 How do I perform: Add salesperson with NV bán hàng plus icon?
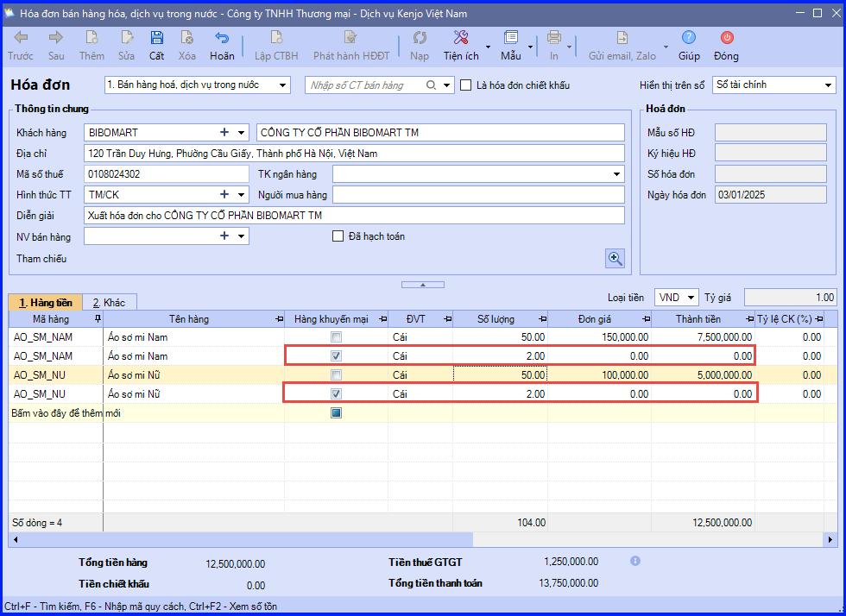coord(224,236)
